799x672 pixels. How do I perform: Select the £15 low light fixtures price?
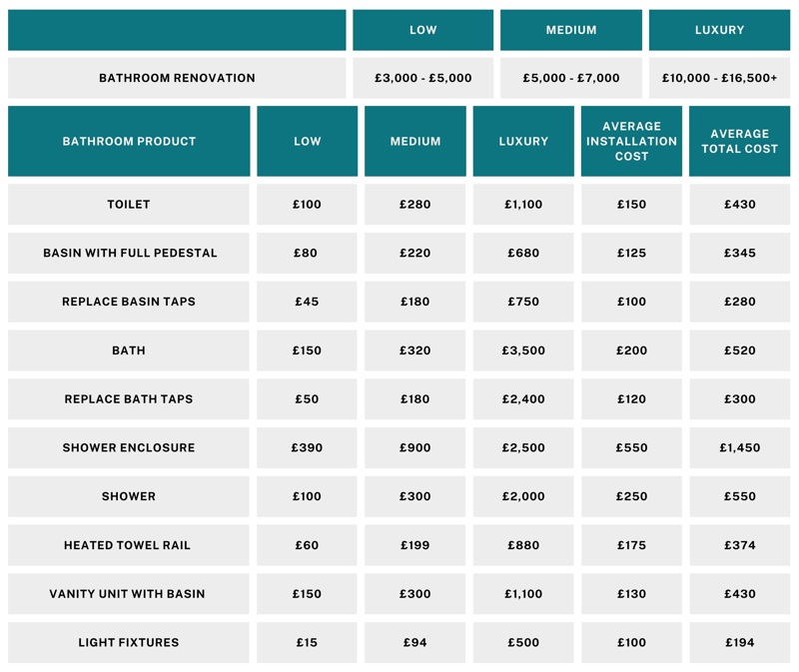(307, 642)
